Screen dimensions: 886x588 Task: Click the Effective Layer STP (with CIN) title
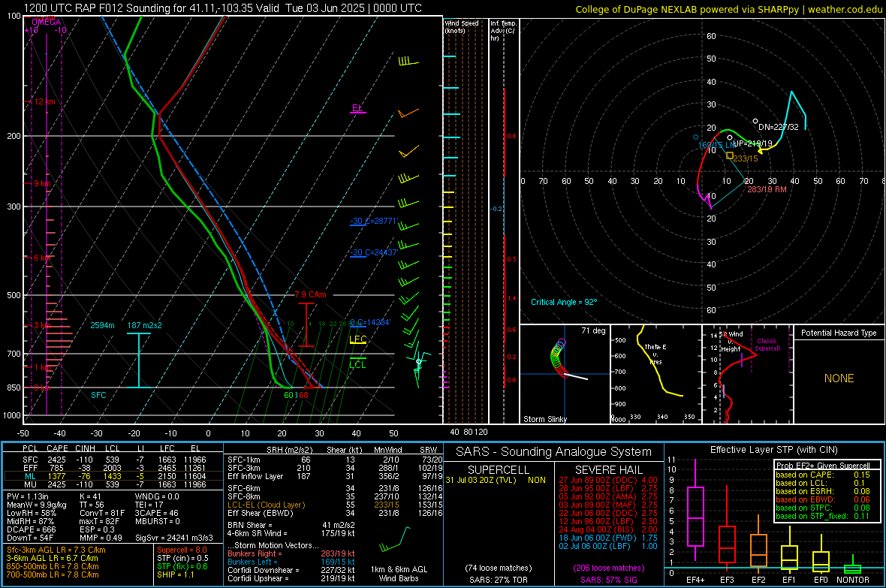click(773, 450)
